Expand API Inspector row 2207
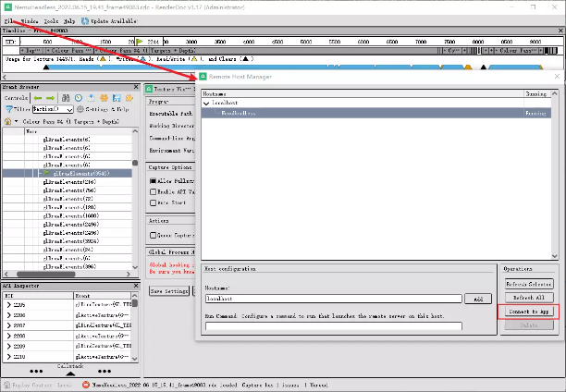This screenshot has width=566, height=392. click(x=8, y=325)
